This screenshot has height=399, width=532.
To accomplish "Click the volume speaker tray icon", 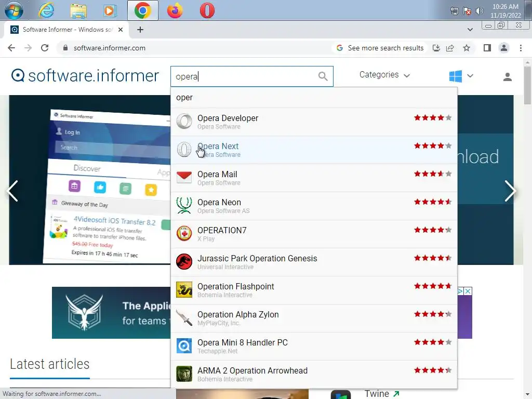I will point(479,11).
